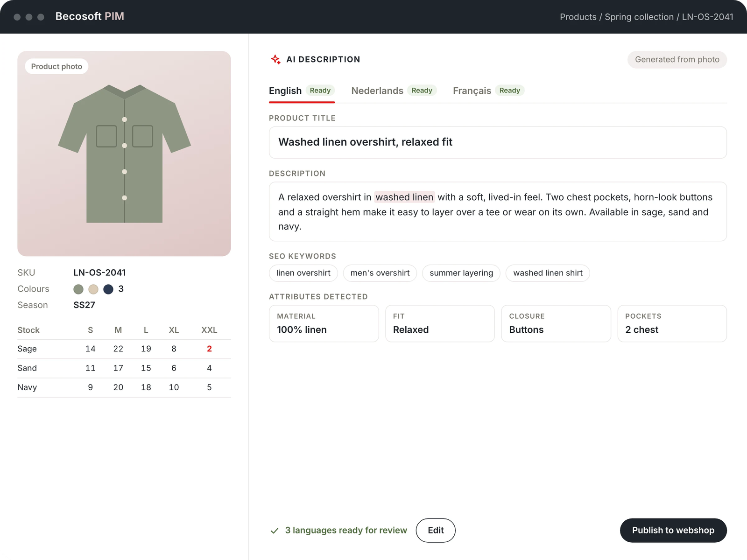Click the Generated from photo badge
Image resolution: width=747 pixels, height=560 pixels.
tap(677, 60)
